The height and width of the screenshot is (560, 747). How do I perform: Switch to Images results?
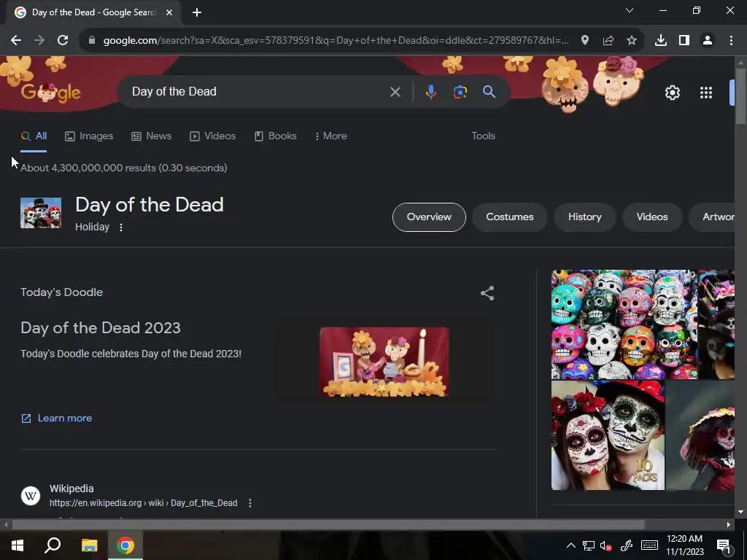(89, 136)
